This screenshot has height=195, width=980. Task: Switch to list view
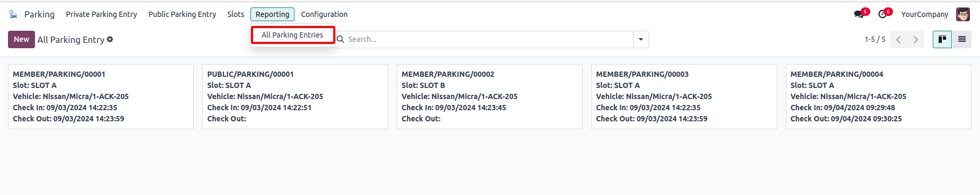[961, 39]
